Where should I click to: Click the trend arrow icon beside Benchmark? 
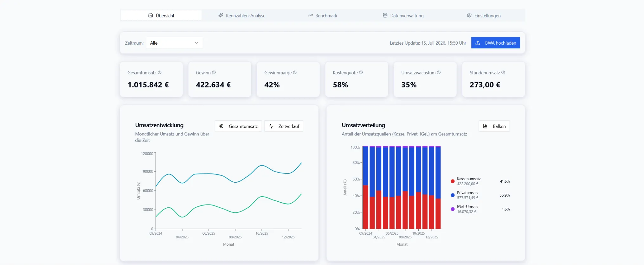[310, 15]
